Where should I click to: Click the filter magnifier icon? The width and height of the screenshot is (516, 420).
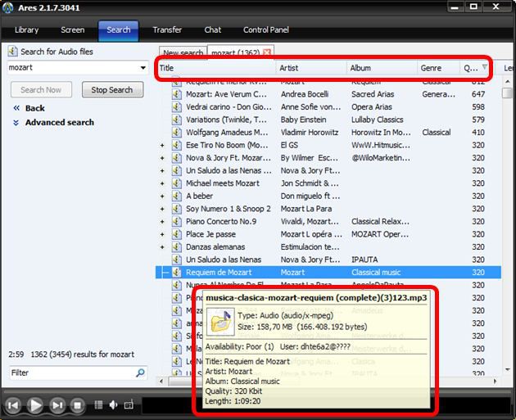tap(140, 373)
